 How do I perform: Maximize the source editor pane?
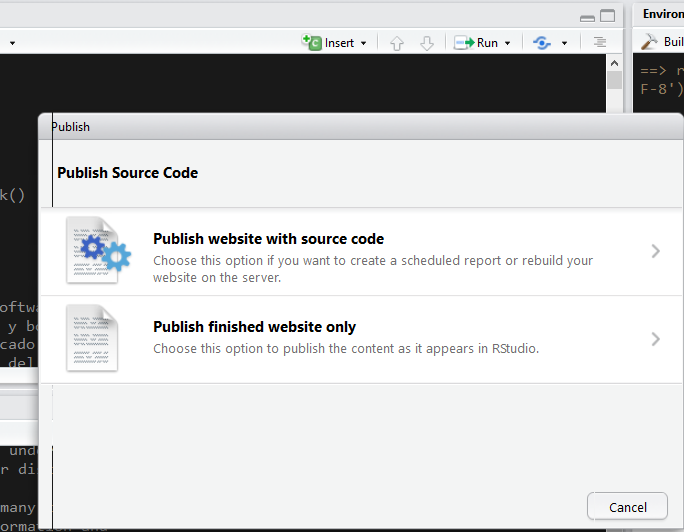(607, 15)
